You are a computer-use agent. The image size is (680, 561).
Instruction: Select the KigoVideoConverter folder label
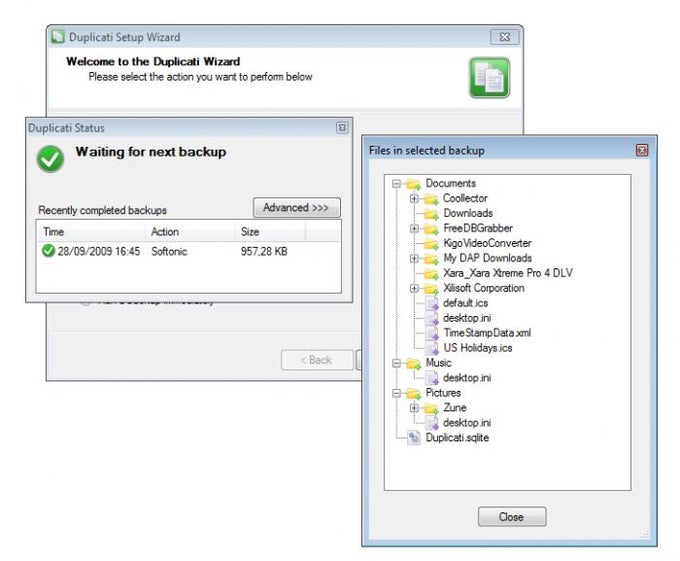point(487,243)
